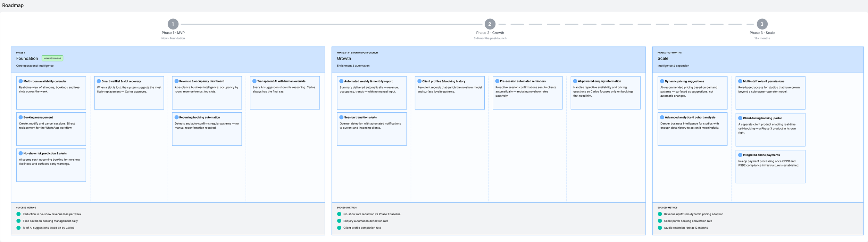This screenshot has height=242, width=868.
Task: Click green dot beside Enquiry automation deflection rate
Action: pyautogui.click(x=339, y=221)
